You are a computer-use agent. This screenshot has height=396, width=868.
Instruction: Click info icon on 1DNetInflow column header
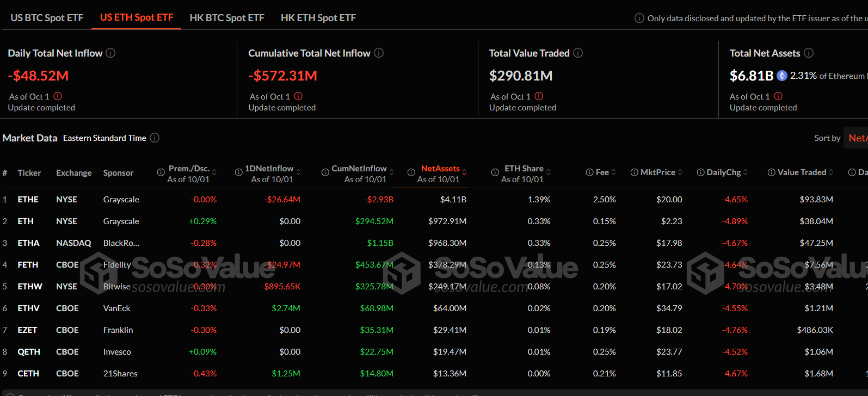tap(238, 172)
